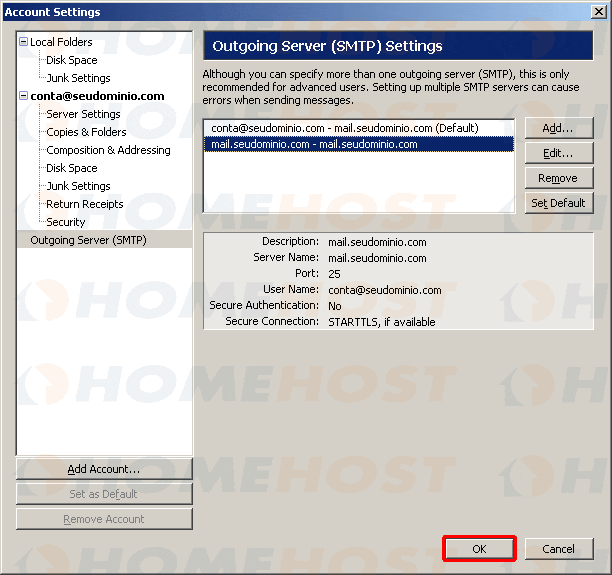Viewport: 612px width, 575px height.
Task: Open Server Settings page
Action: click(x=83, y=114)
